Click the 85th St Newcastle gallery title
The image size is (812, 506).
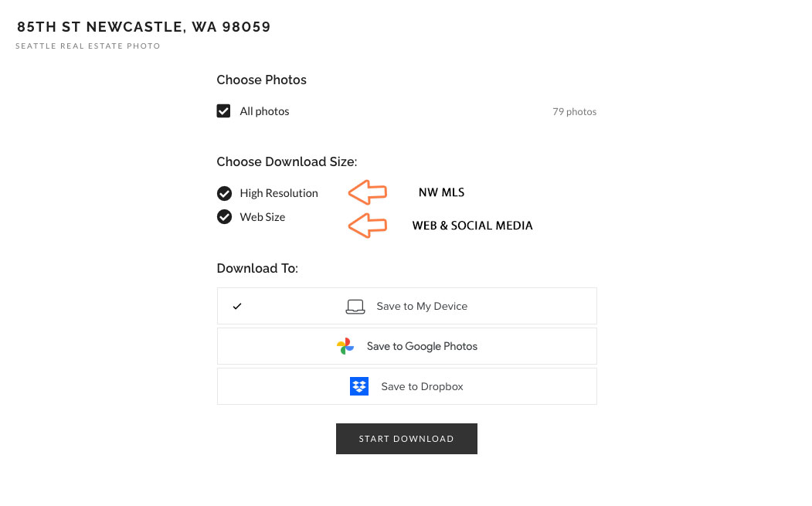(x=144, y=27)
